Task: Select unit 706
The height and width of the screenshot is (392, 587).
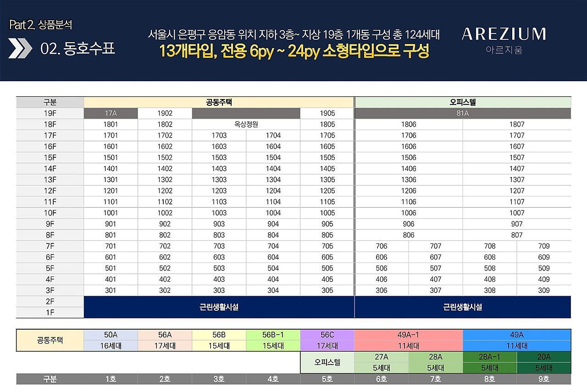Action: pos(382,246)
